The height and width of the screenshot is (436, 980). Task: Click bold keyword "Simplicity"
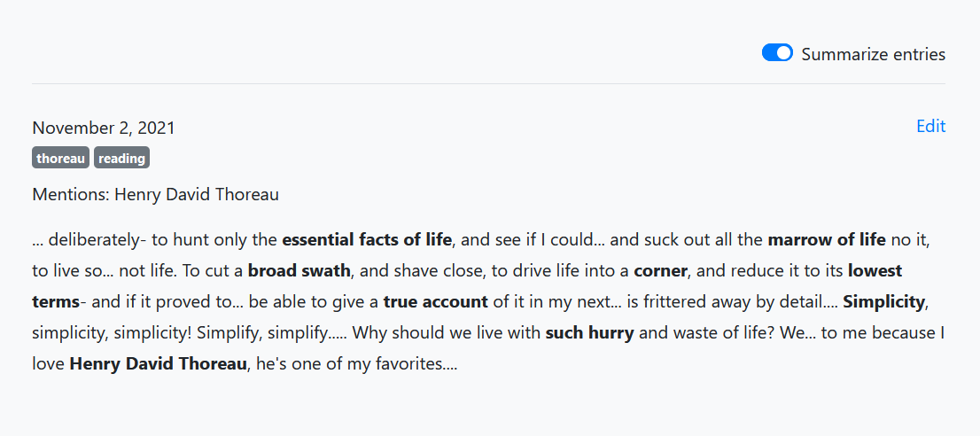[883, 301]
